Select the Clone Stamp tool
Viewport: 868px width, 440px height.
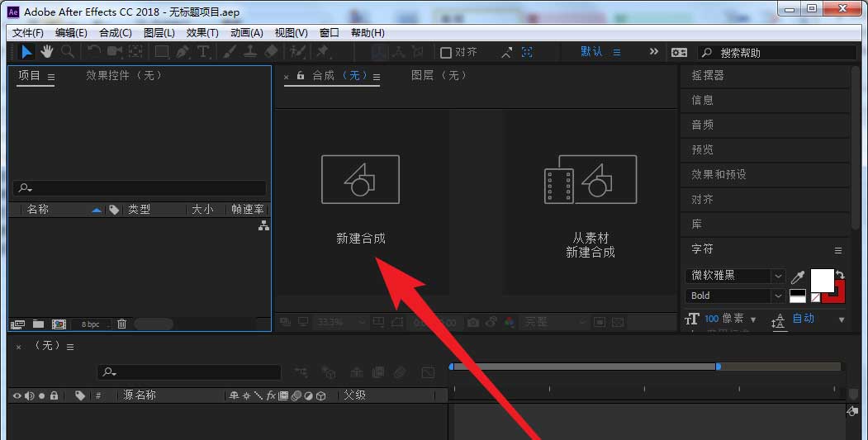(x=250, y=52)
